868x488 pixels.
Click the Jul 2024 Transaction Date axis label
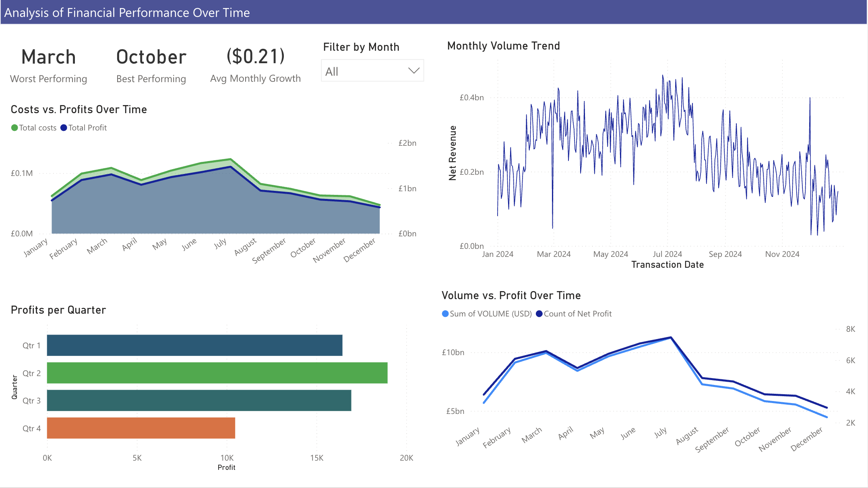tap(667, 254)
